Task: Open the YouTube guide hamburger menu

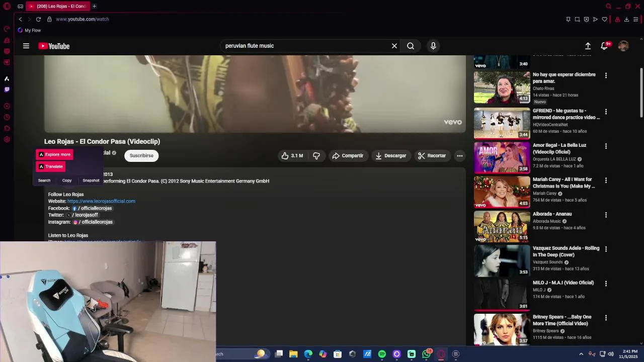Action: pos(26,46)
